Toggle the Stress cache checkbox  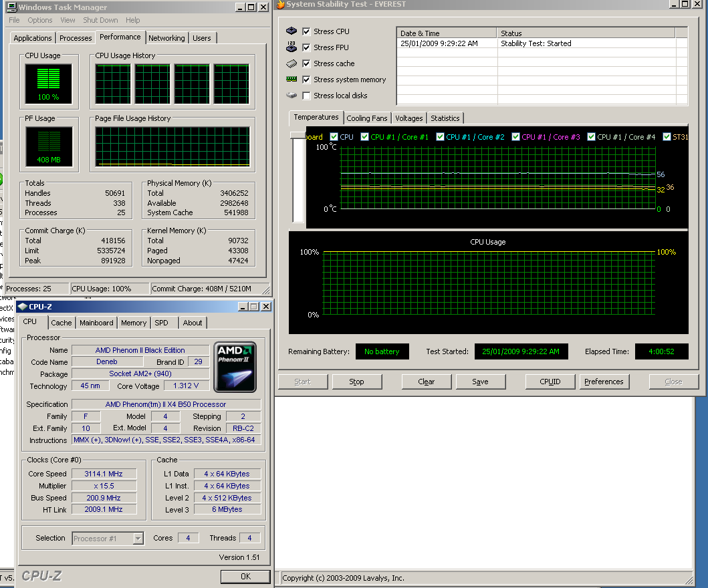[x=306, y=63]
